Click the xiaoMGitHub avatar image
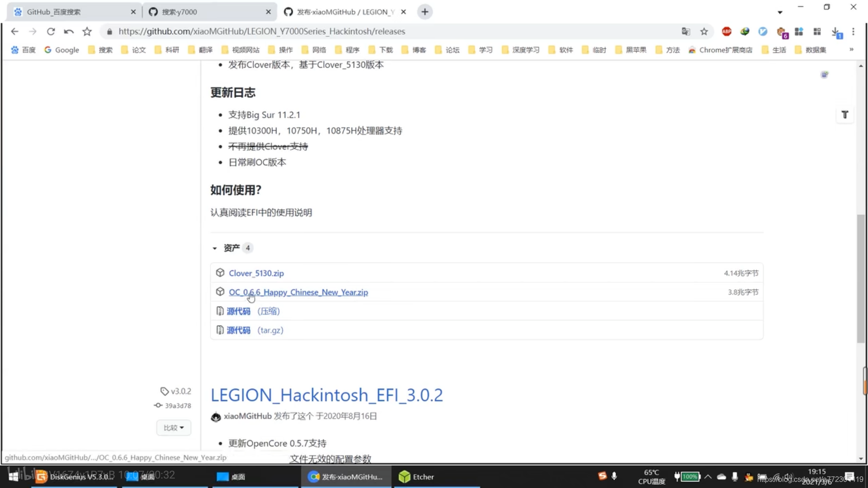 [216, 417]
